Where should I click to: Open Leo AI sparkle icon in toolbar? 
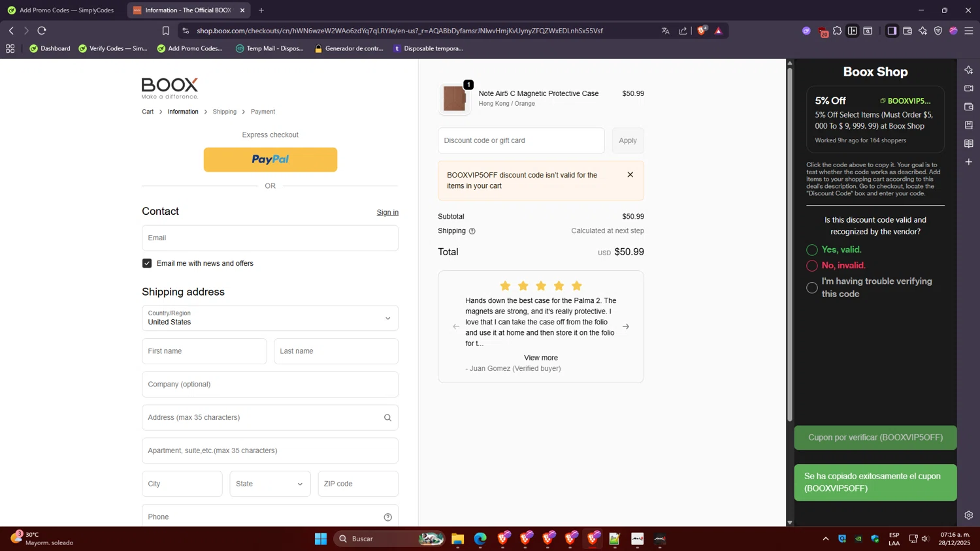[x=923, y=31]
